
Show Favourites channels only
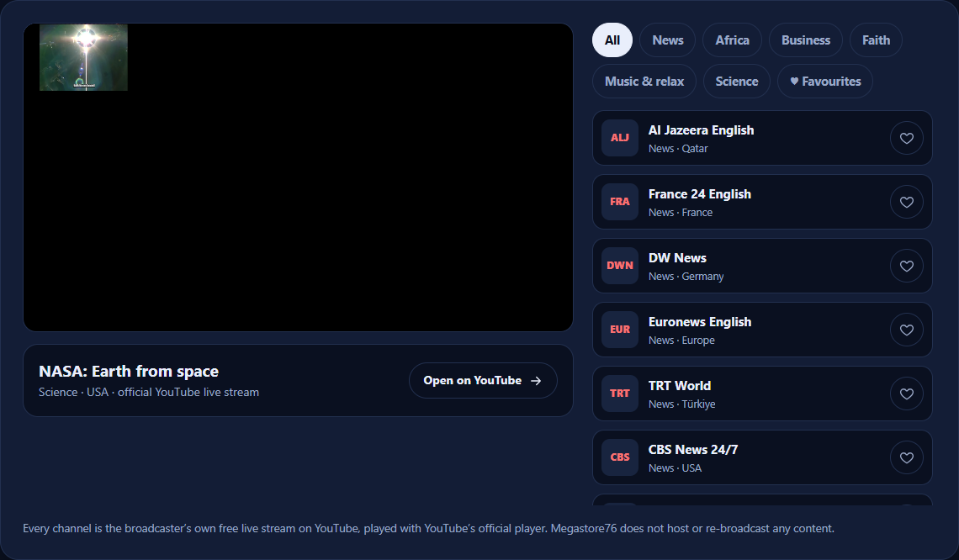click(825, 82)
